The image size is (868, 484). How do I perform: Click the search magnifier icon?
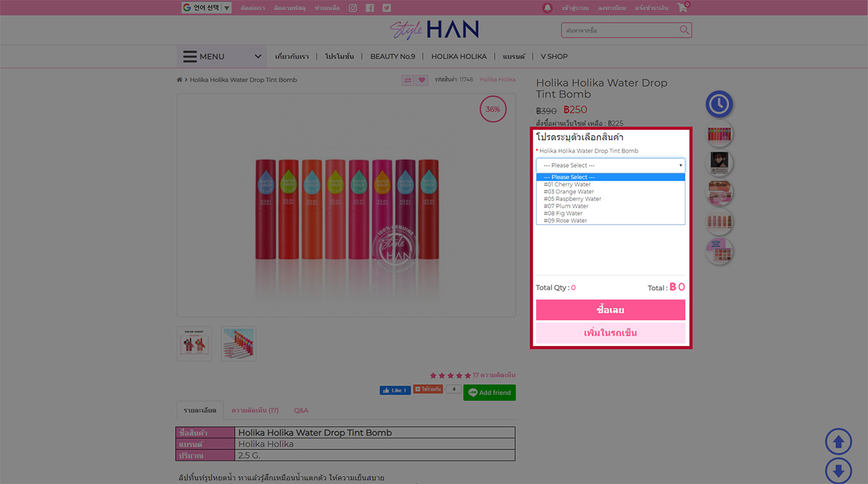tap(685, 30)
